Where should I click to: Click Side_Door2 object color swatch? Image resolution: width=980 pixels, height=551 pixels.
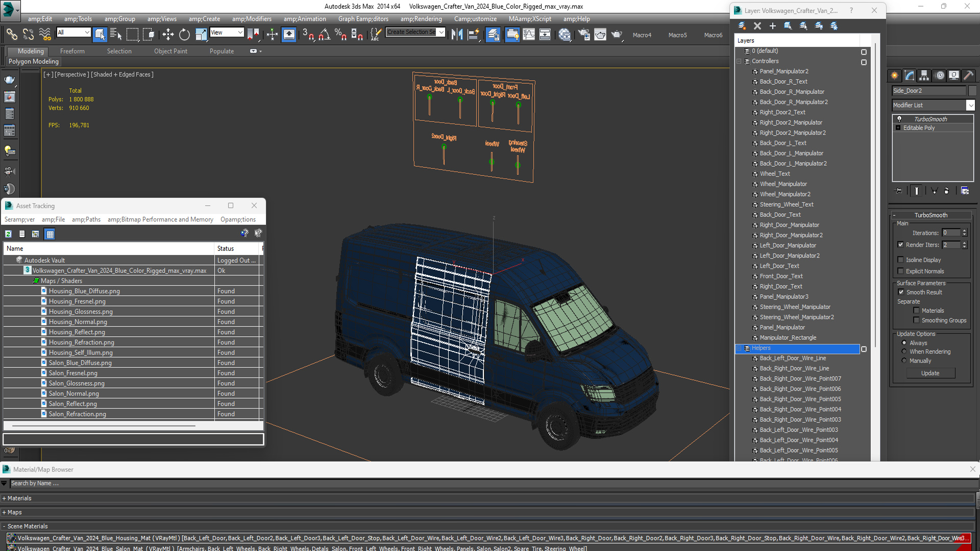tap(972, 90)
